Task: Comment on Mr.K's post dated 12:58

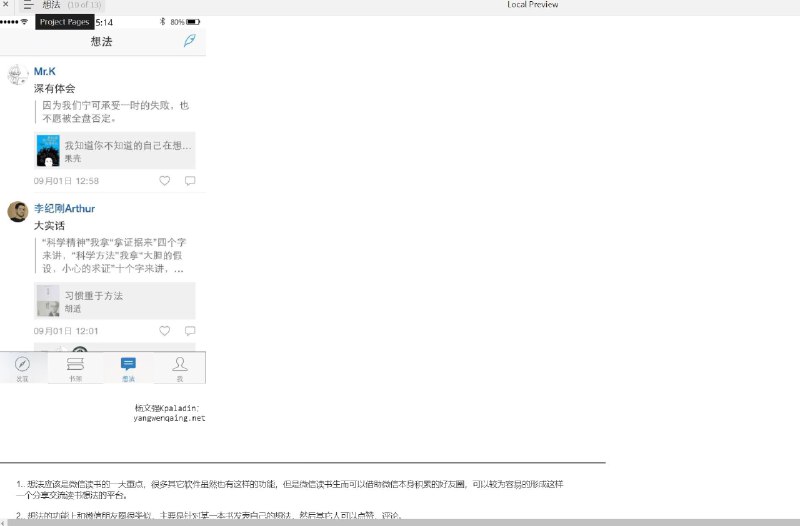Action: (190, 181)
